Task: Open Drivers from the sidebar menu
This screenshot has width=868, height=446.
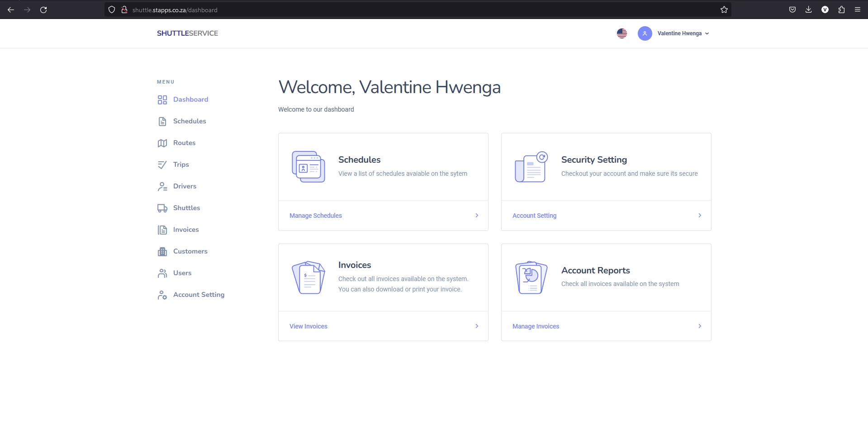Action: [185, 186]
